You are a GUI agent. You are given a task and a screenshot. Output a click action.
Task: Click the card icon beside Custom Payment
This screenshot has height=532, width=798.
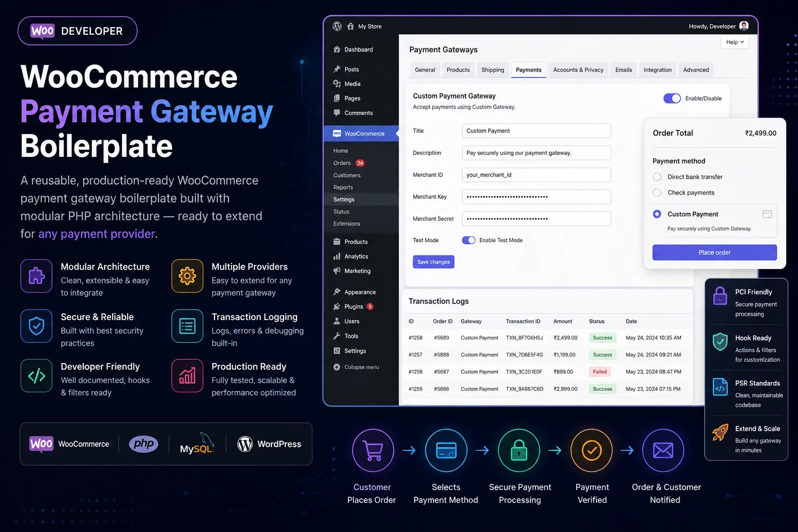pyautogui.click(x=767, y=214)
